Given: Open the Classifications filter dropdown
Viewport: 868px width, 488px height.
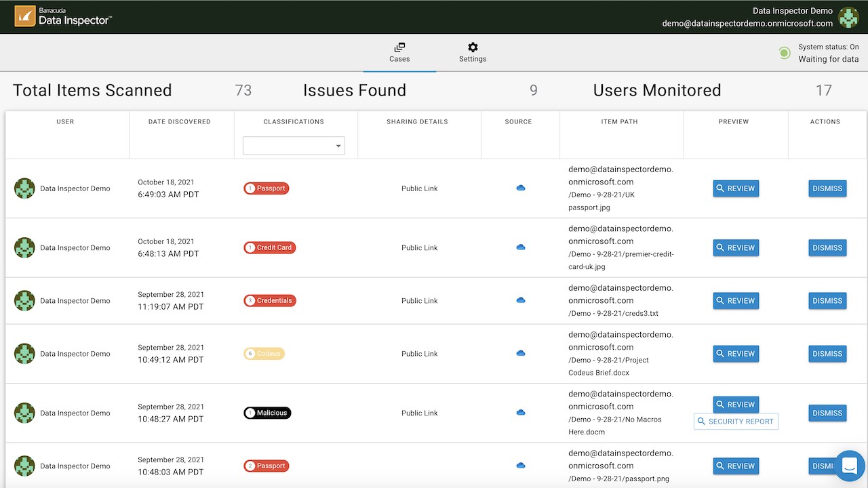Looking at the screenshot, I should (294, 146).
